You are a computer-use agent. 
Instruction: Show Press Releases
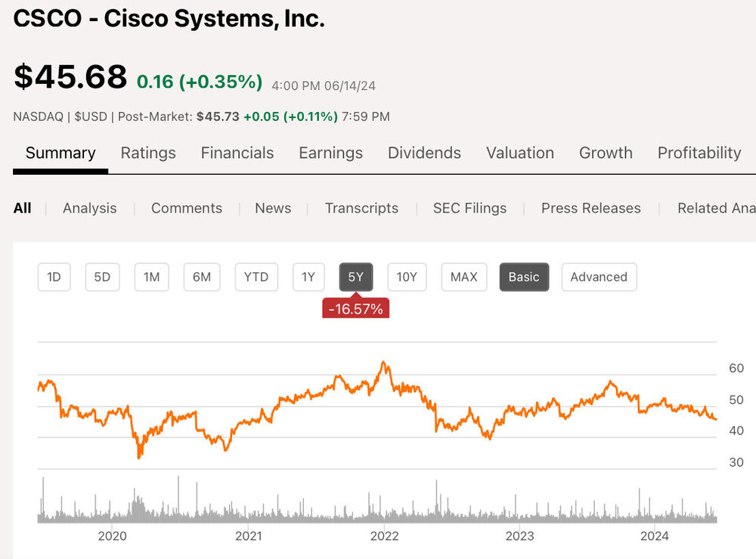click(591, 208)
